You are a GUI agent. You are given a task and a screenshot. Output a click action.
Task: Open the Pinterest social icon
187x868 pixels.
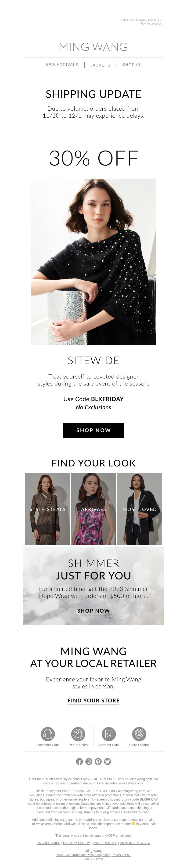(98, 762)
